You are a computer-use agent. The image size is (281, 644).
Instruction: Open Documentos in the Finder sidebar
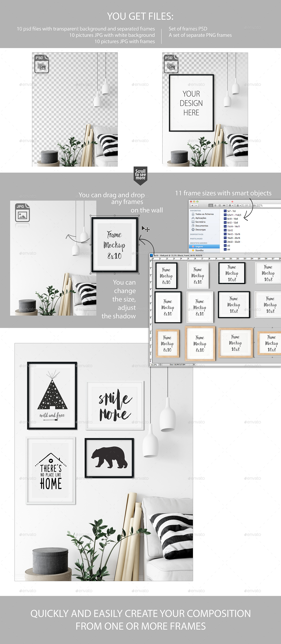pyautogui.click(x=204, y=226)
